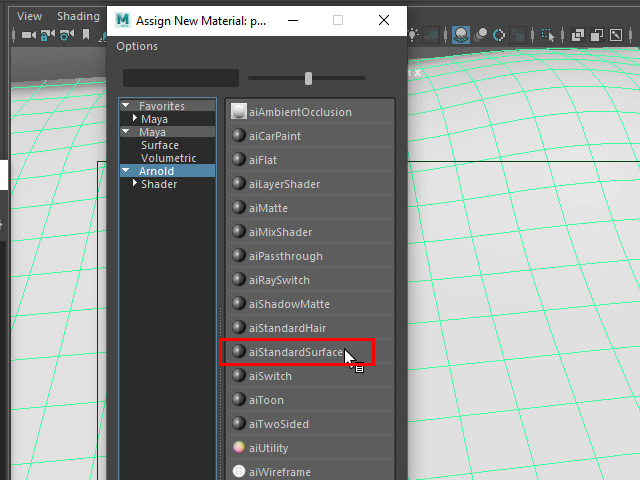Collapse the Favorites category
Image resolution: width=640 pixels, height=480 pixels.
click(126, 106)
